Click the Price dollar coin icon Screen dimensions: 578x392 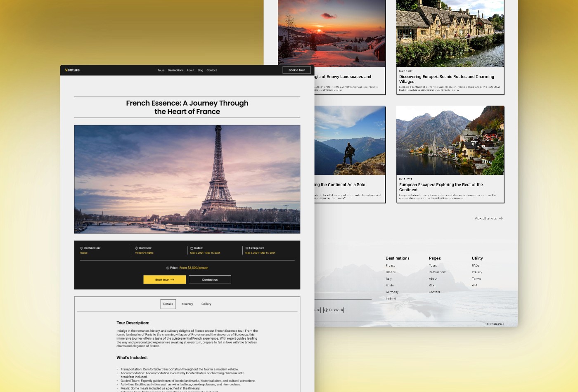click(168, 268)
